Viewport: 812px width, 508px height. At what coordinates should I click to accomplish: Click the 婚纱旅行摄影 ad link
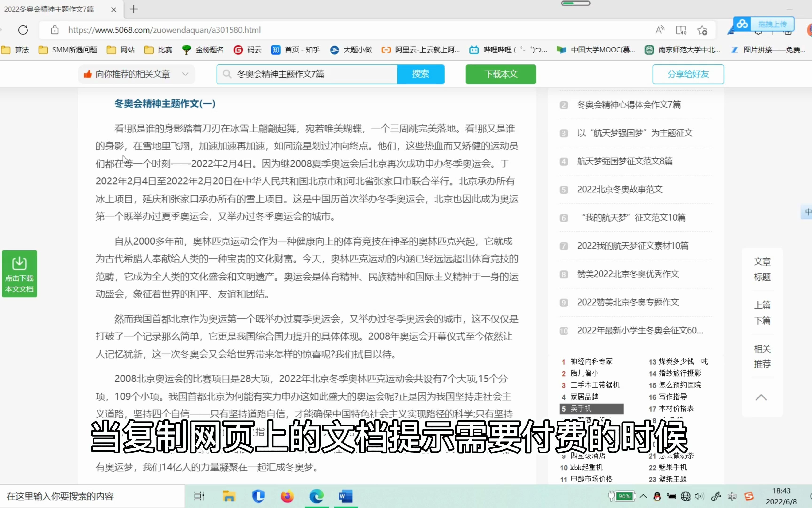pyautogui.click(x=680, y=373)
